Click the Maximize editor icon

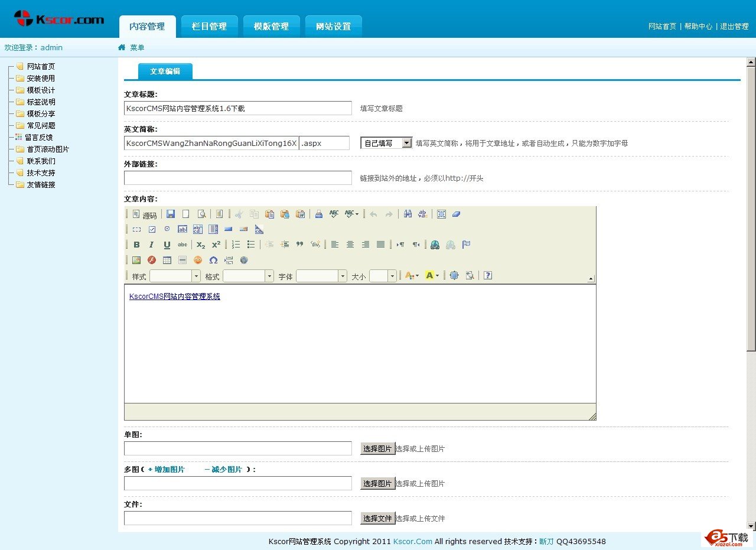click(x=454, y=275)
